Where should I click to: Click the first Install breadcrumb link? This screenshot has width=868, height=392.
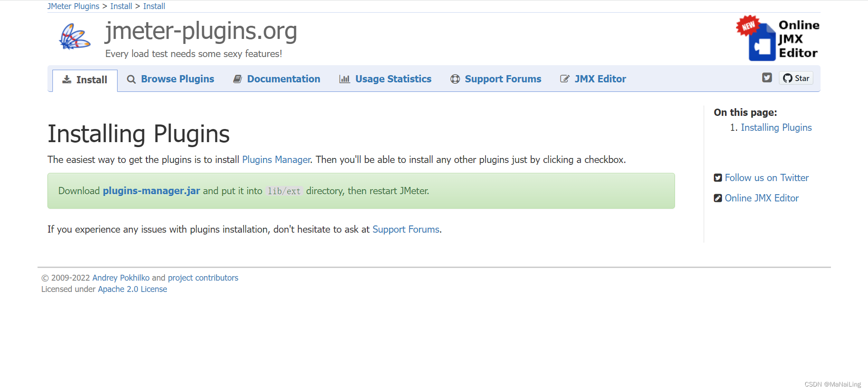[121, 6]
